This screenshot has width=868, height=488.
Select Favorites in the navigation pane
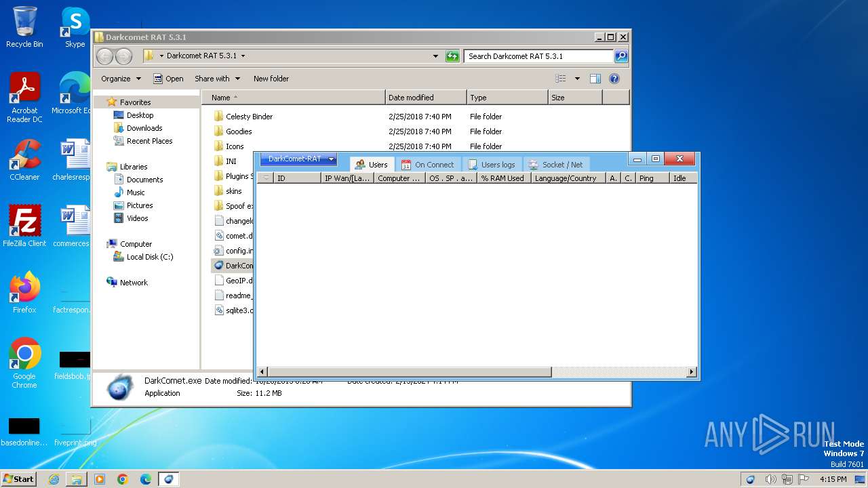pyautogui.click(x=129, y=102)
